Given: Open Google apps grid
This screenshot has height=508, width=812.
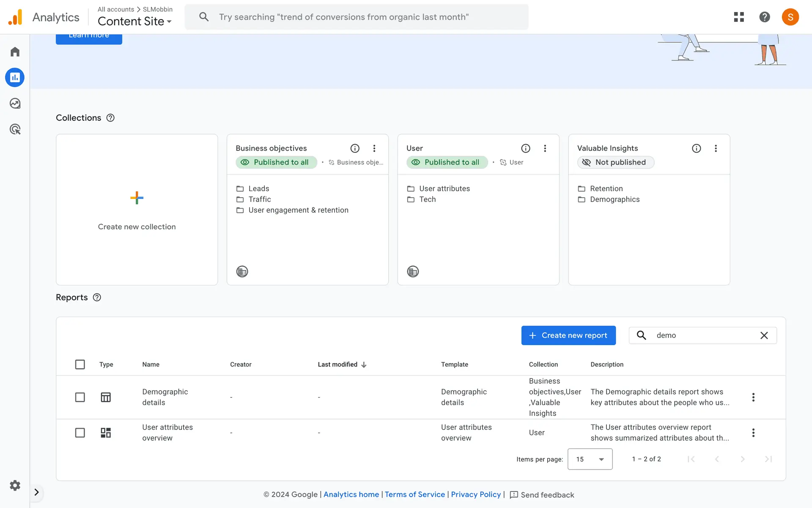Looking at the screenshot, I should [739, 17].
